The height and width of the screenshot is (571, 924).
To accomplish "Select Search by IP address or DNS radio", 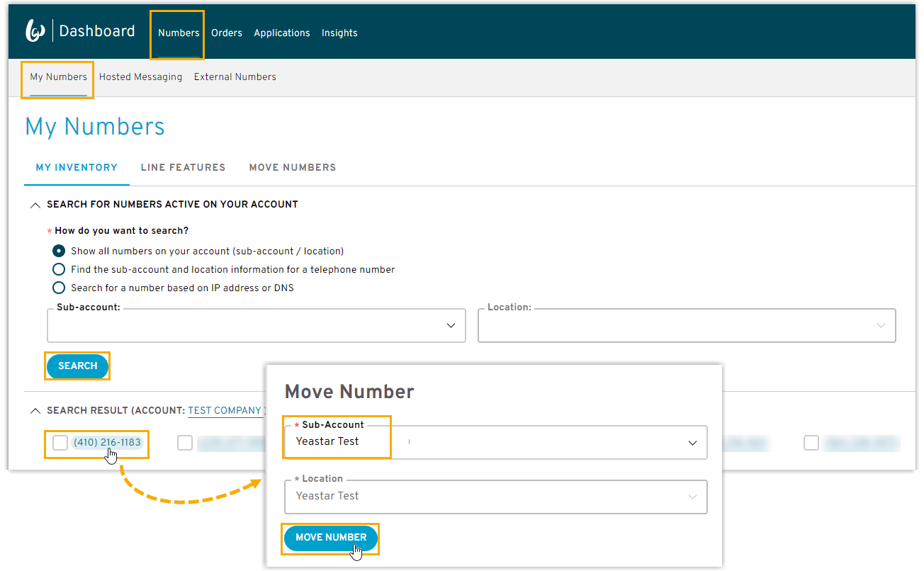I will point(60,288).
